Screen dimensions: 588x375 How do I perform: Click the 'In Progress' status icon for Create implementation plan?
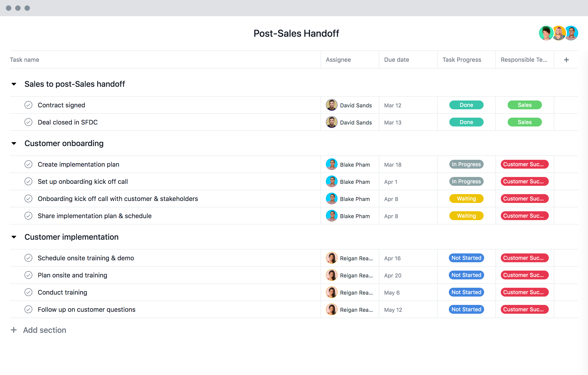(466, 164)
